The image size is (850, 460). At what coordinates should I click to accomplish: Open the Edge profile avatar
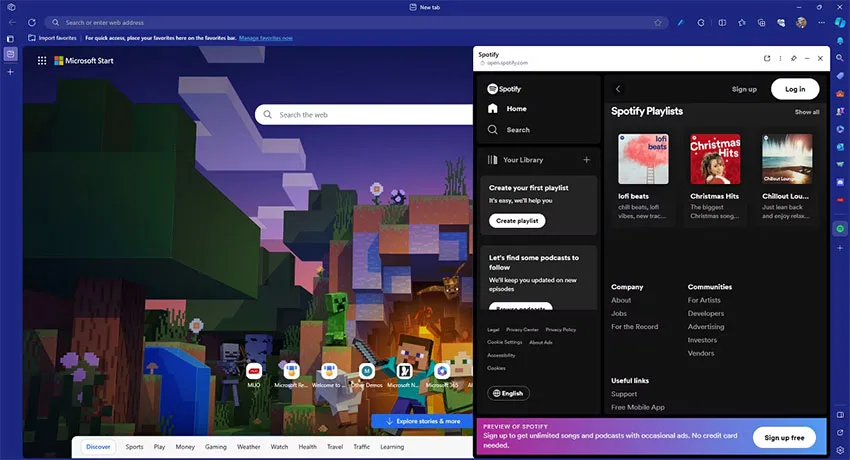(801, 22)
